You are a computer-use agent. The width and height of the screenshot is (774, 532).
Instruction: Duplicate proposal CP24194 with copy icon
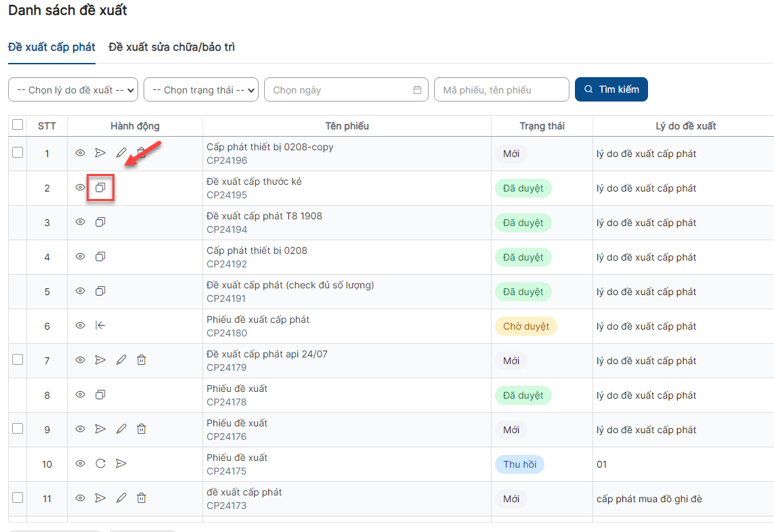100,222
